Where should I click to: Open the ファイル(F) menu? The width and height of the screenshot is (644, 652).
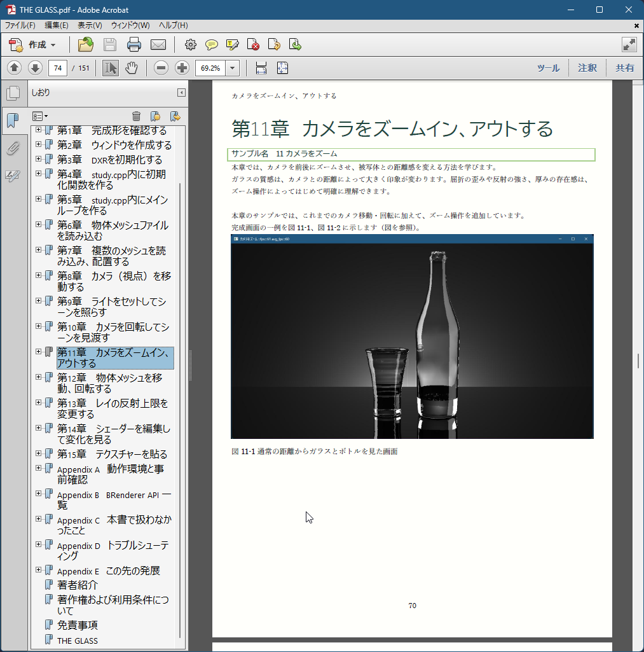point(20,25)
